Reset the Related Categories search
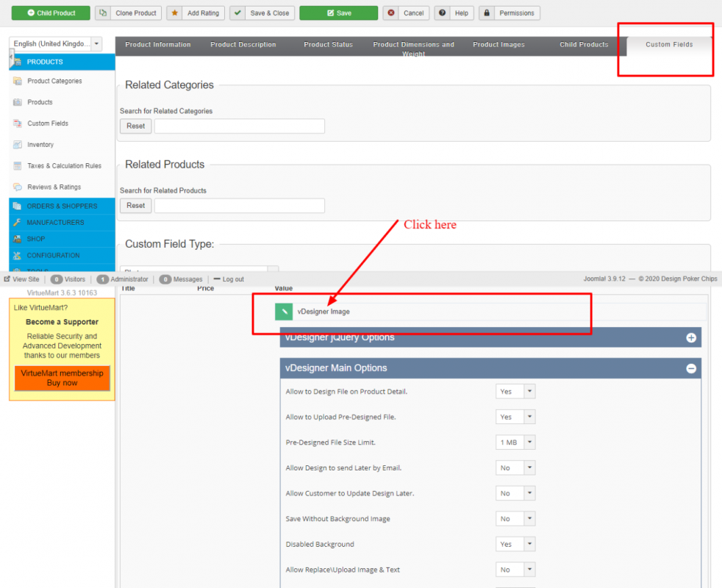 [x=136, y=126]
